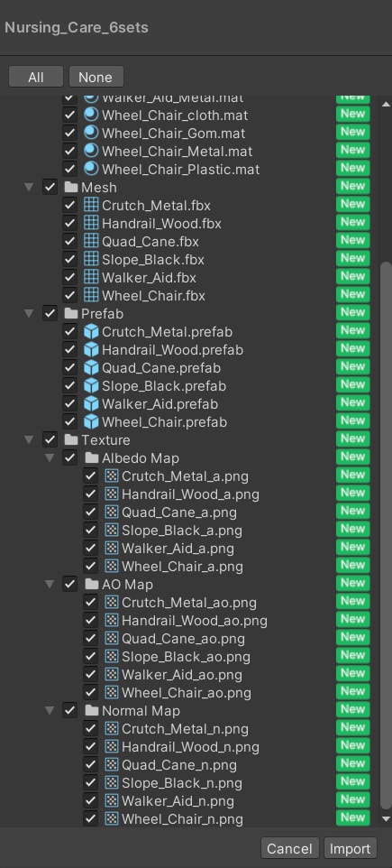Click the mesh icon beside Slope_Black.fbx

click(x=91, y=259)
